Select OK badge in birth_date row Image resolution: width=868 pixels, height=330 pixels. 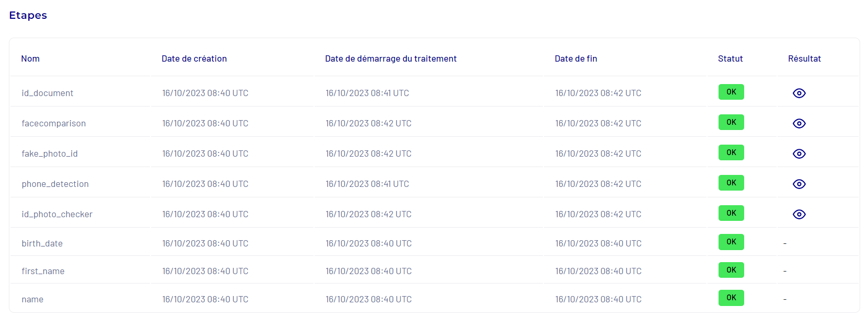[x=731, y=242]
